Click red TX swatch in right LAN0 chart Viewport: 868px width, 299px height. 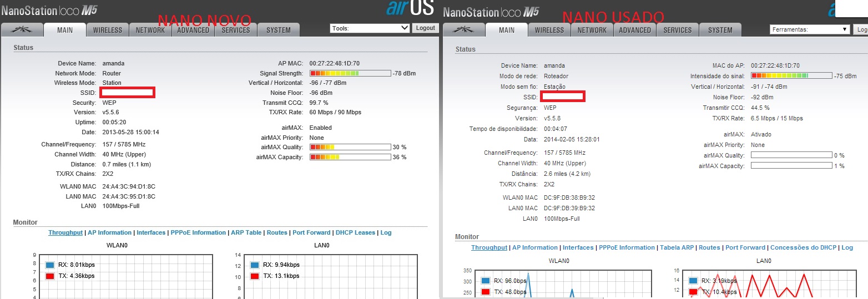tap(693, 291)
